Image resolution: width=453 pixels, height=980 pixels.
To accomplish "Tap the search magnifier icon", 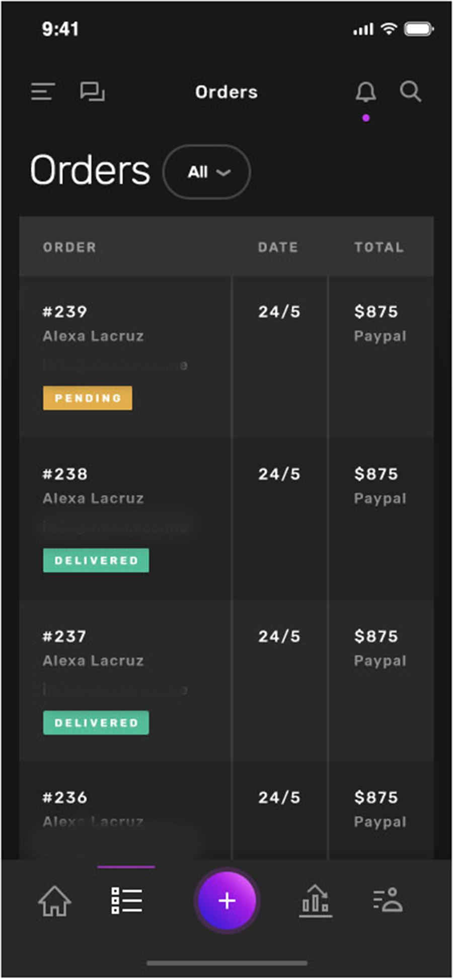I will pyautogui.click(x=411, y=92).
